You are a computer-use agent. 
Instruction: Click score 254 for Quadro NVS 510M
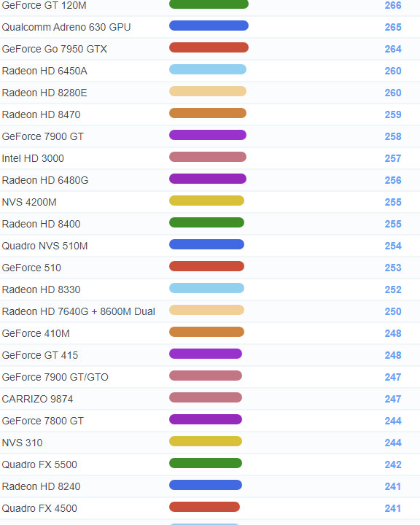coord(393,246)
